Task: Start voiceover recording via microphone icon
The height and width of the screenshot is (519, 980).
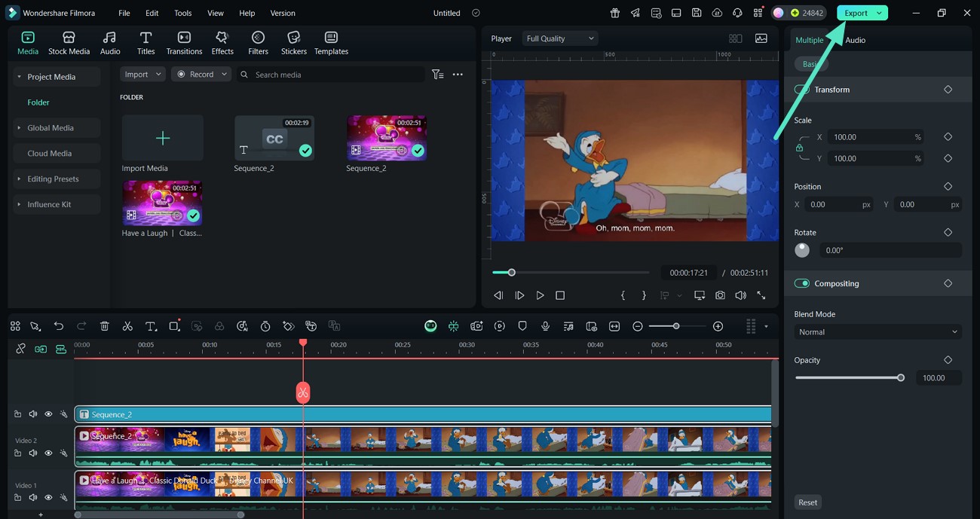Action: (x=545, y=326)
